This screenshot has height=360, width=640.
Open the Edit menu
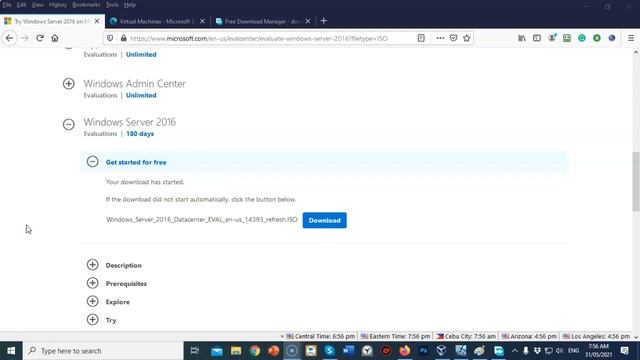(x=22, y=5)
